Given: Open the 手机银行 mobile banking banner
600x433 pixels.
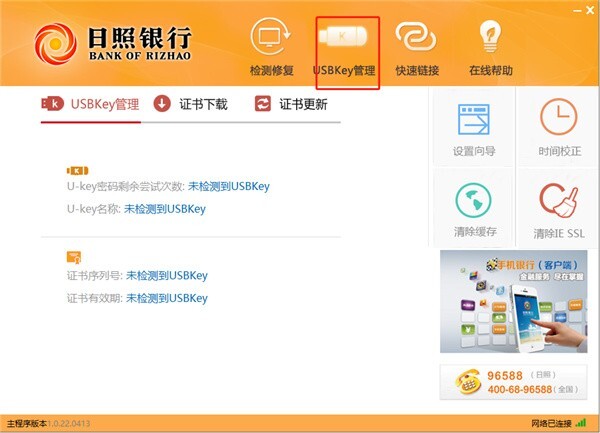Looking at the screenshot, I should (513, 301).
